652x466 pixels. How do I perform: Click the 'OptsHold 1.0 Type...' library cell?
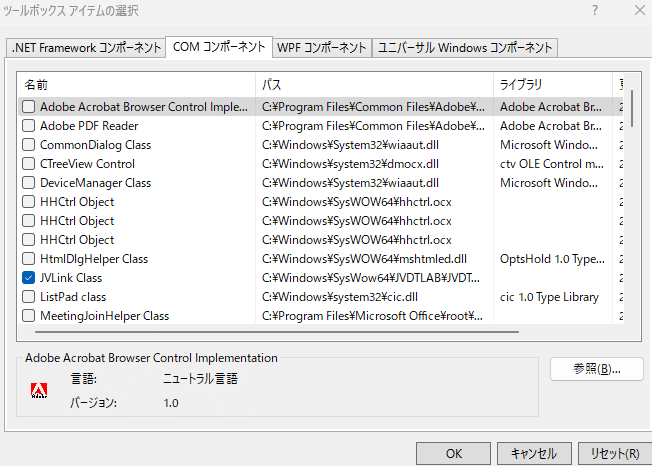coord(552,259)
